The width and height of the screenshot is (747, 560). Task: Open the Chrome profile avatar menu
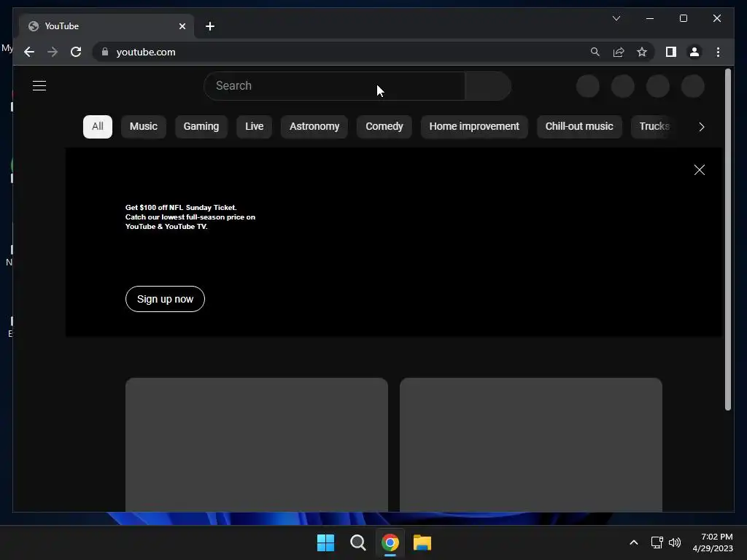(x=694, y=52)
